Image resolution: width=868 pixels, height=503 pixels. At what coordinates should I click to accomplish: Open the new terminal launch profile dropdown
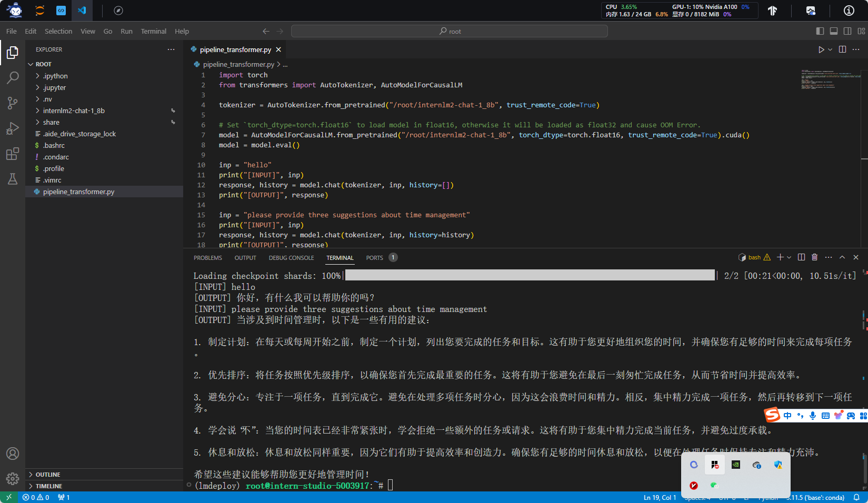coord(789,257)
